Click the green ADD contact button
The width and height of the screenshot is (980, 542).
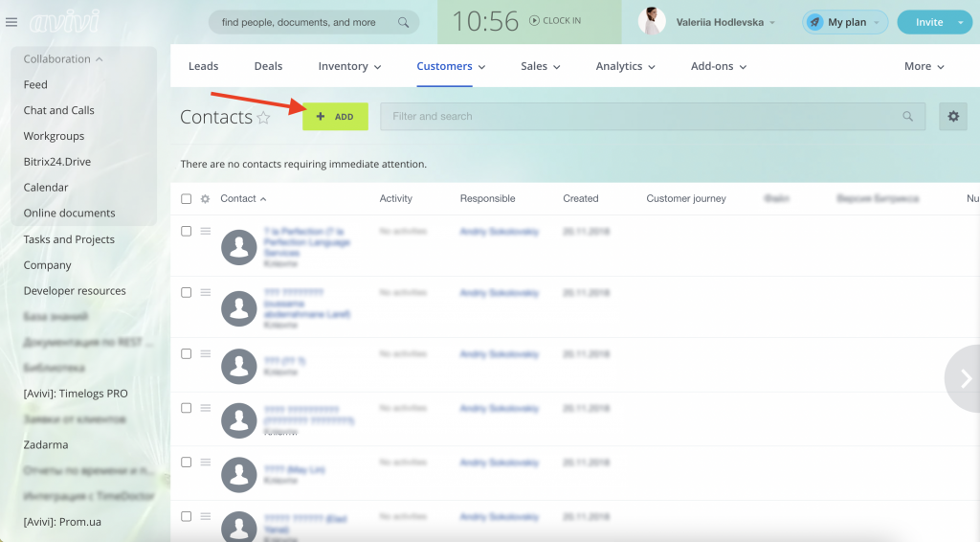click(x=335, y=117)
